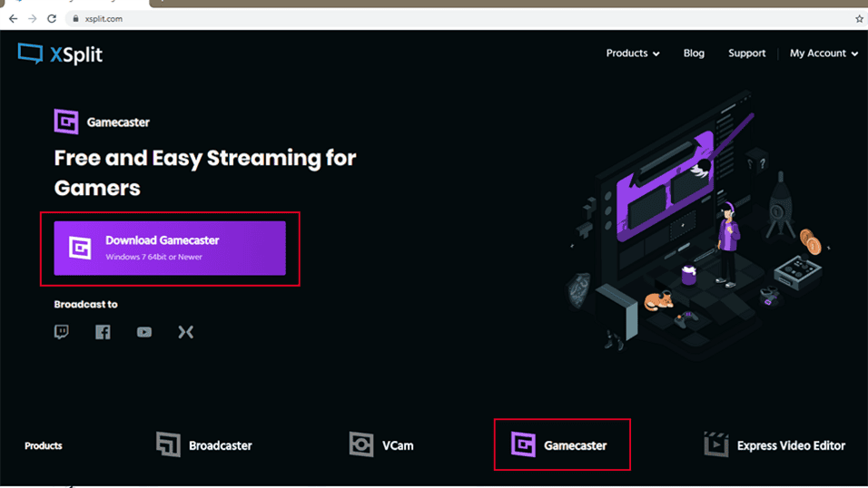
Task: Open the My Account dropdown
Action: pyautogui.click(x=823, y=54)
